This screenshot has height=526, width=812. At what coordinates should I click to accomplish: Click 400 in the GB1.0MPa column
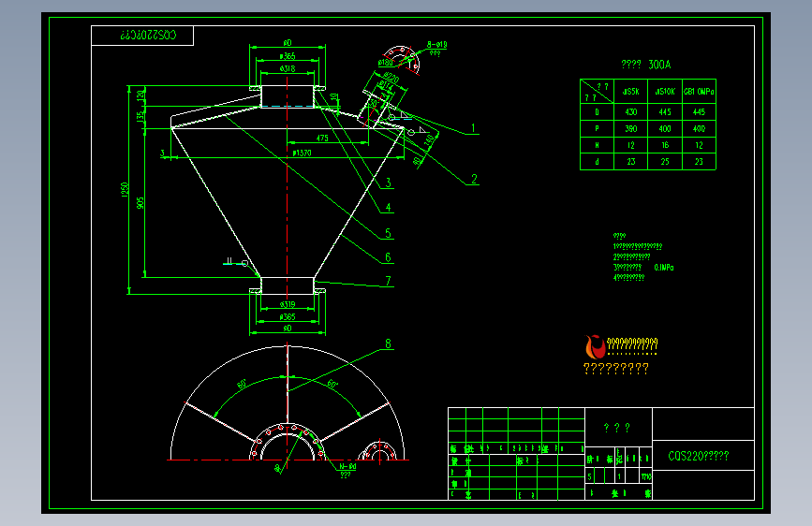[699, 129]
